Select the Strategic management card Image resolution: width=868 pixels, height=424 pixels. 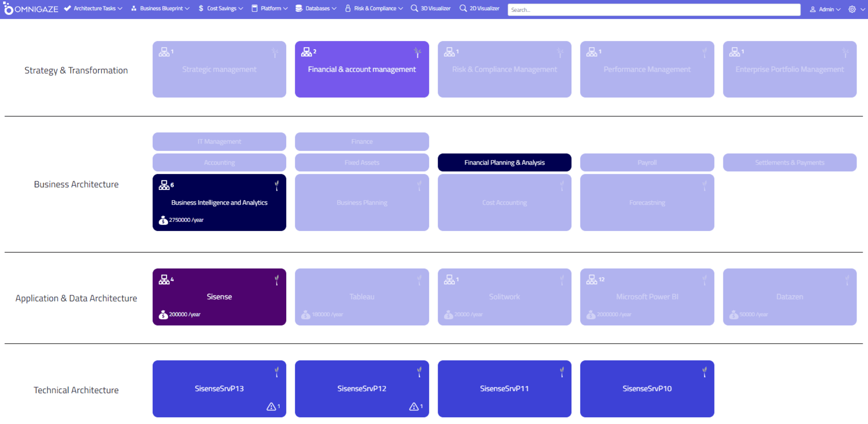click(x=219, y=69)
